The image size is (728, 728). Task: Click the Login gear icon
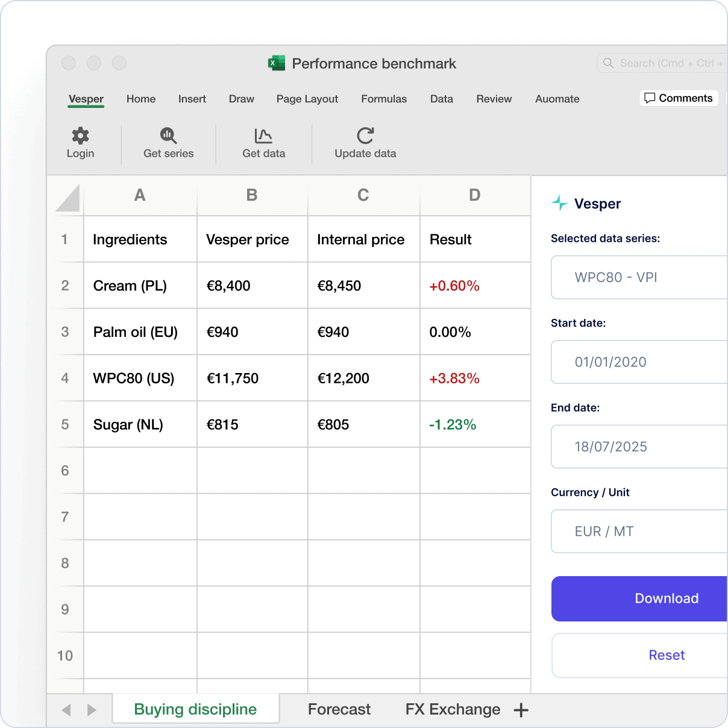tap(80, 136)
